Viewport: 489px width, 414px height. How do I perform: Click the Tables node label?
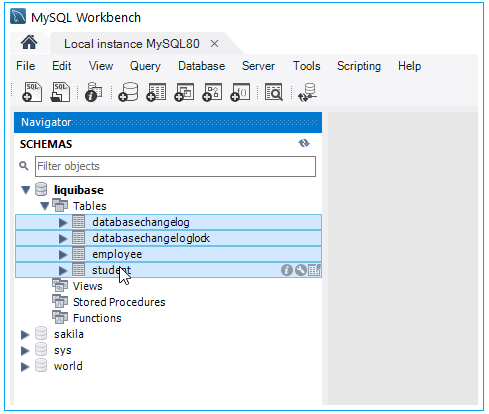[x=90, y=206]
